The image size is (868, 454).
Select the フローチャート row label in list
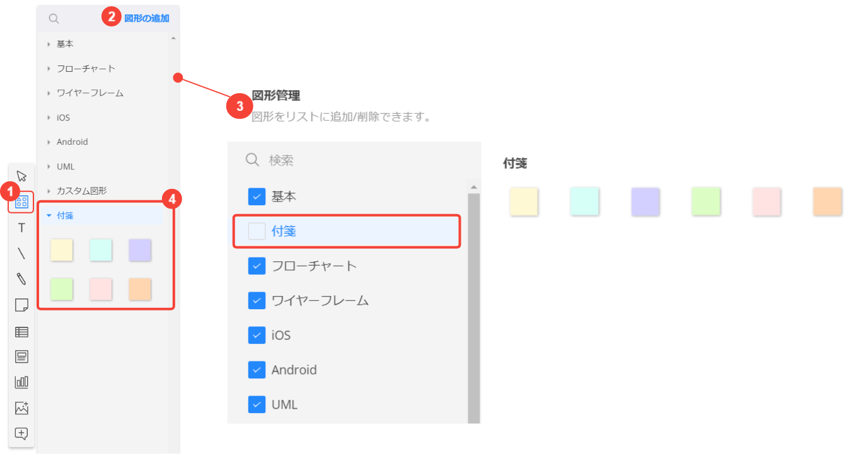315,266
